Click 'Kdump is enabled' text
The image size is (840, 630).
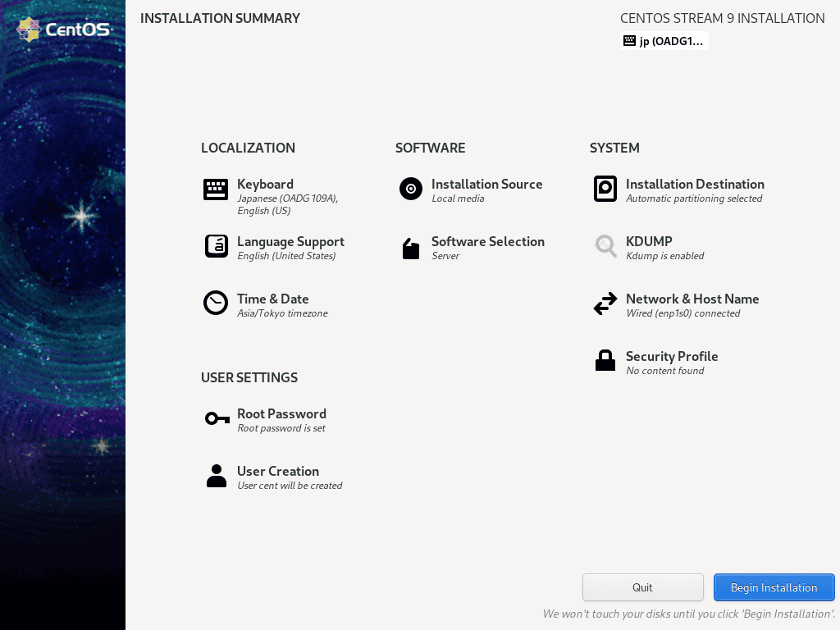[x=664, y=256]
